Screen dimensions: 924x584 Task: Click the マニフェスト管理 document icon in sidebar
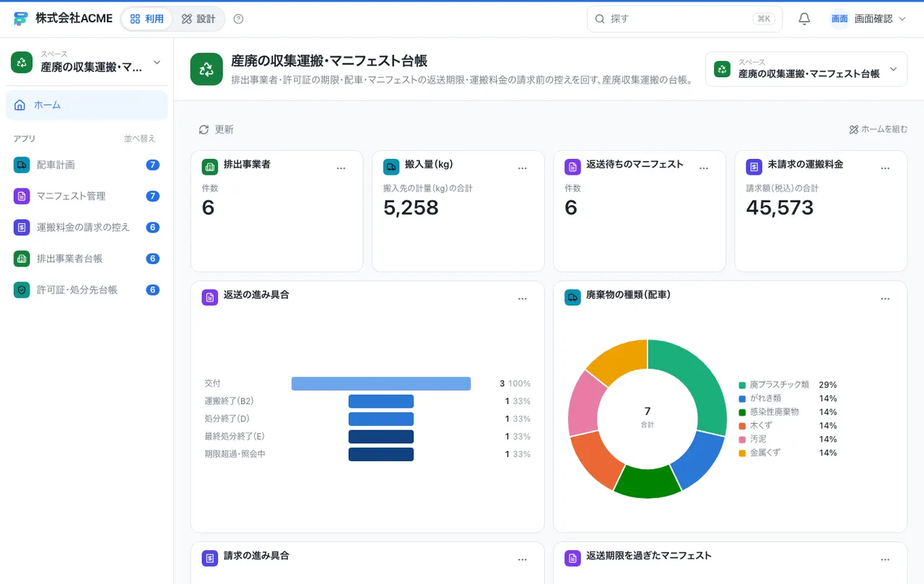22,196
